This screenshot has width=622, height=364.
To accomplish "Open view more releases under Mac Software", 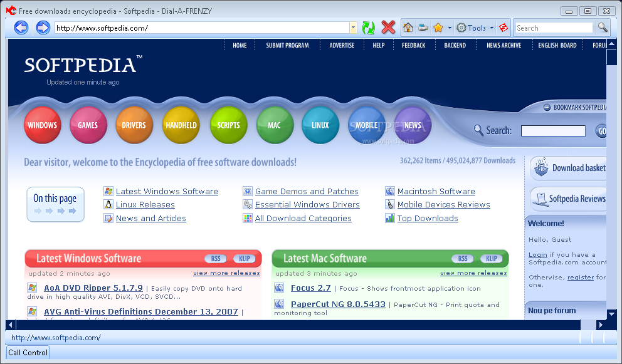I will [x=473, y=273].
